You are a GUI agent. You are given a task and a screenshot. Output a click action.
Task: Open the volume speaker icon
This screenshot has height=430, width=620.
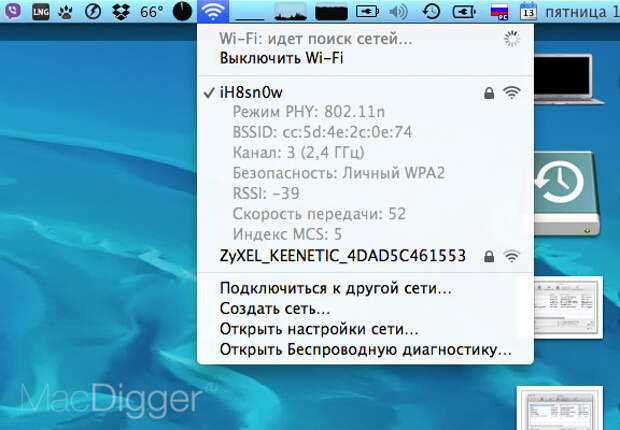[x=398, y=12]
